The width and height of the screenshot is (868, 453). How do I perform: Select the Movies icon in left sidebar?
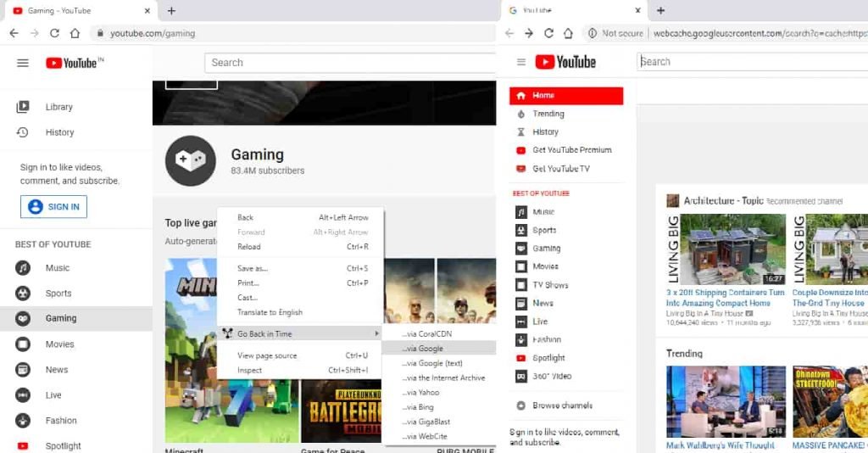[x=23, y=344]
